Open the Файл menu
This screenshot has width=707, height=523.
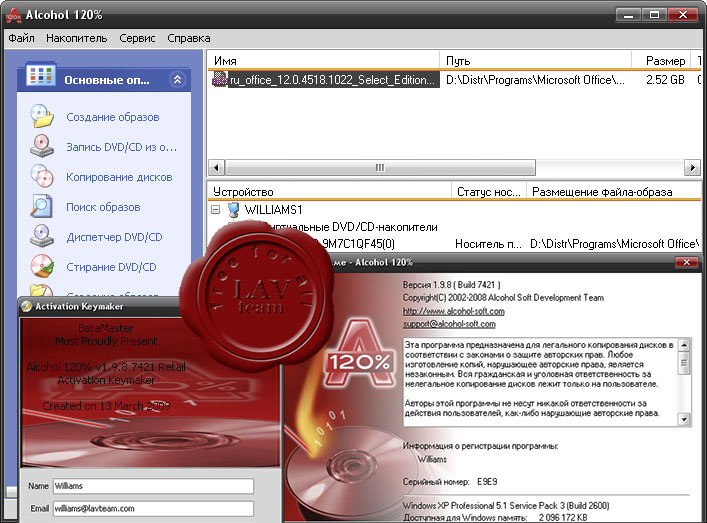21,38
